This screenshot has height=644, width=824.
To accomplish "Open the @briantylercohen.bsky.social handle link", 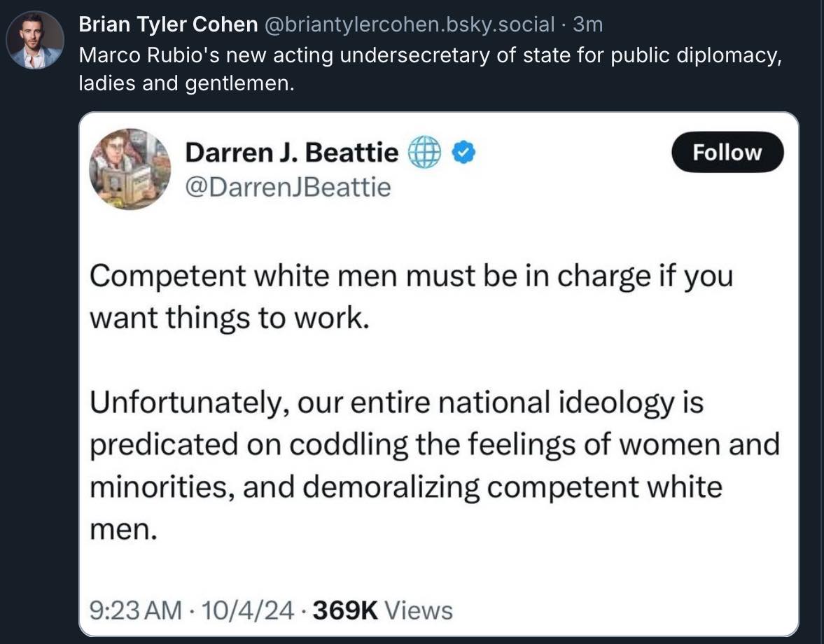I will tap(409, 24).
